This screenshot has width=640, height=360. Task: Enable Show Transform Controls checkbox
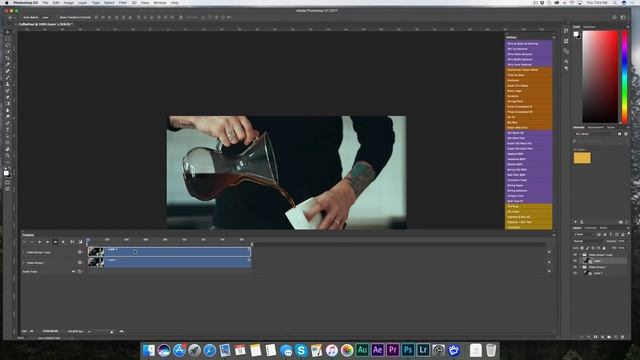57,18
